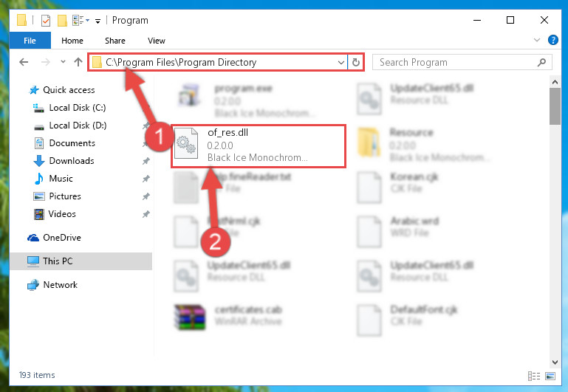Click scrollbar down arrow
Screen dimensions: 568x392
click(555, 362)
